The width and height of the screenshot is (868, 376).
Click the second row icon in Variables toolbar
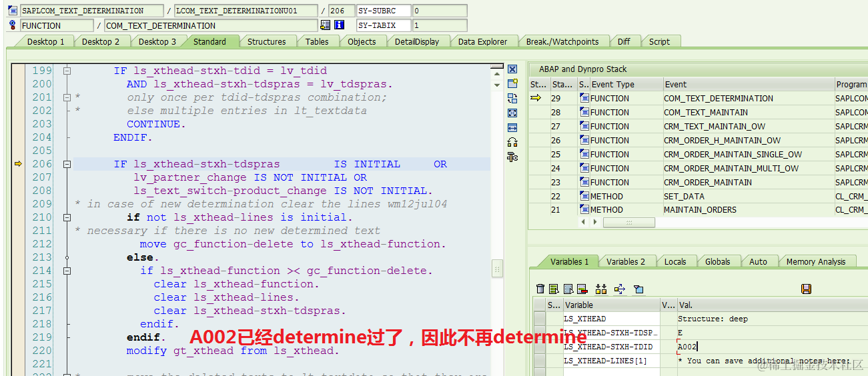pos(568,289)
